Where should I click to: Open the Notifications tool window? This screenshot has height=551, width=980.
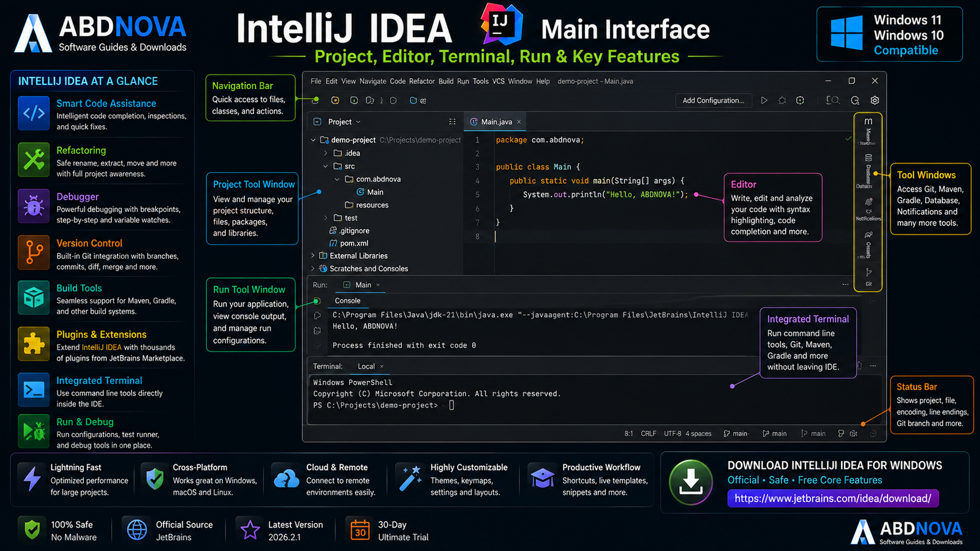coord(868,209)
